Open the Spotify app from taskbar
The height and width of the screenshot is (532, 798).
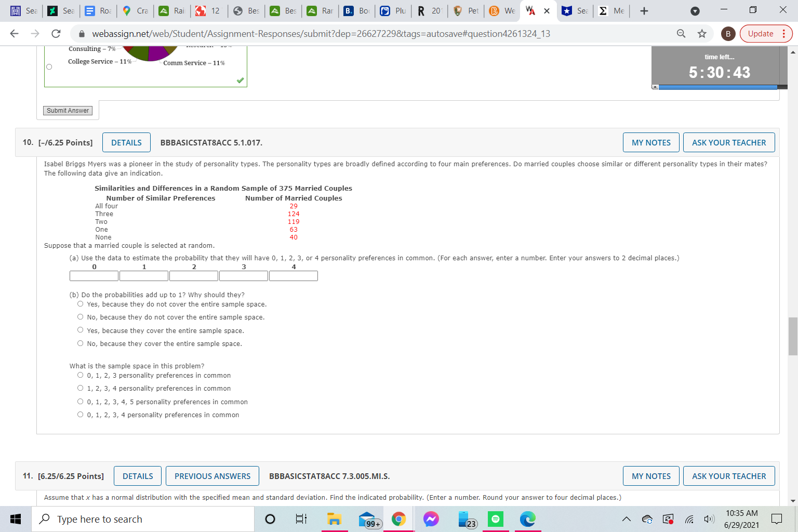click(x=496, y=518)
